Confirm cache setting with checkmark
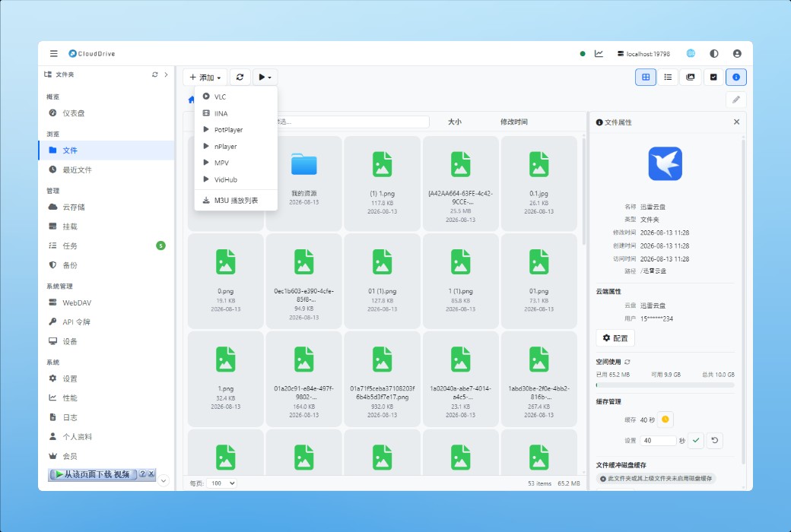Image resolution: width=791 pixels, height=532 pixels. [696, 441]
